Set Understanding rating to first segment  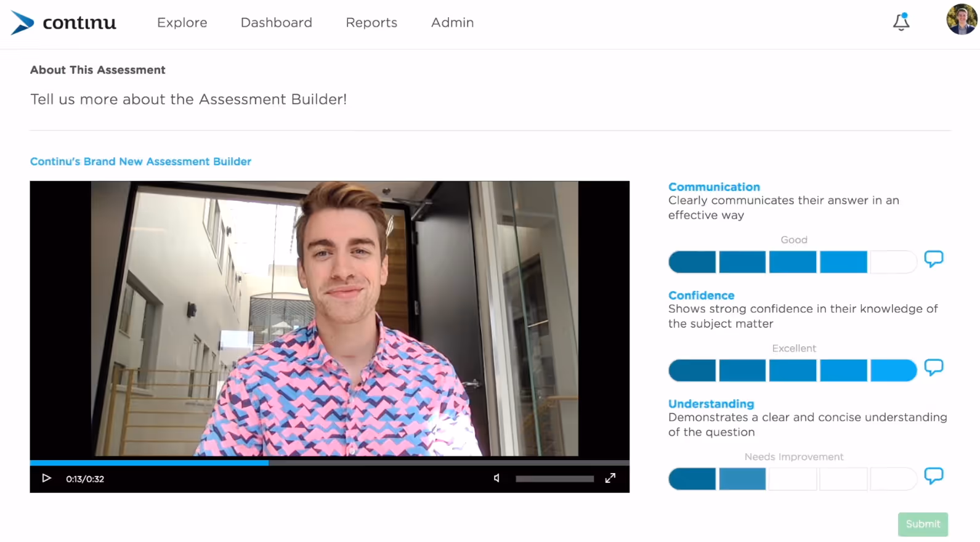tap(692, 479)
